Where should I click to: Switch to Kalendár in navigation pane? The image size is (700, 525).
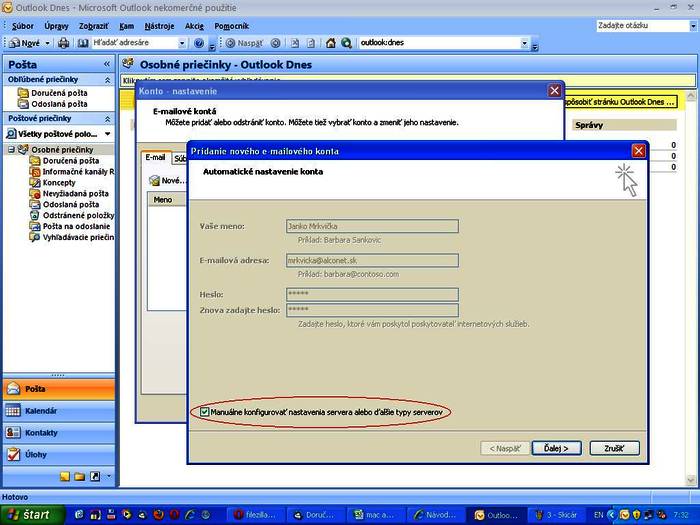(x=59, y=411)
